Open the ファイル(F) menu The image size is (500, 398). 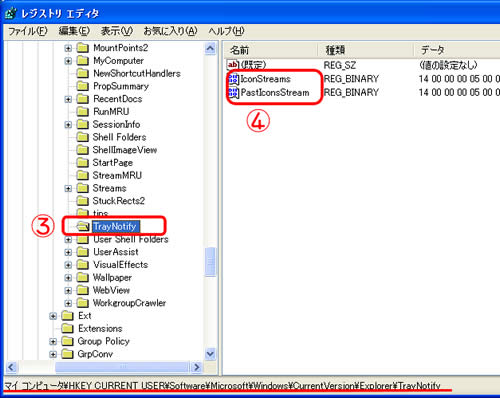pyautogui.click(x=28, y=31)
